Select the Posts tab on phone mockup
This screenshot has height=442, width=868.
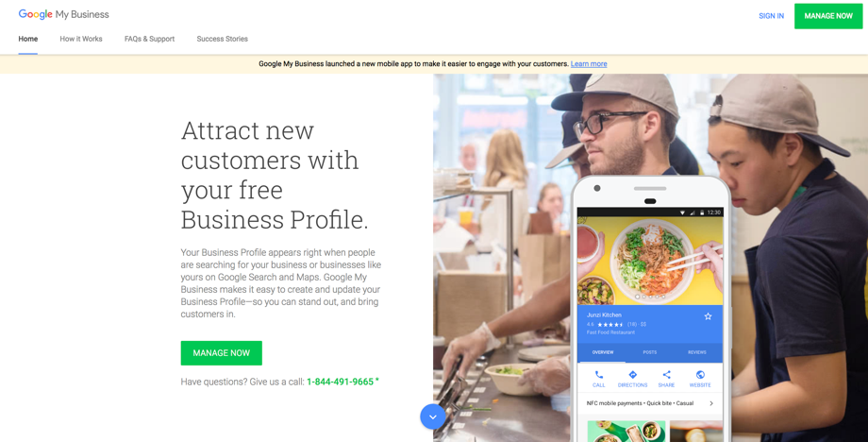click(x=650, y=352)
